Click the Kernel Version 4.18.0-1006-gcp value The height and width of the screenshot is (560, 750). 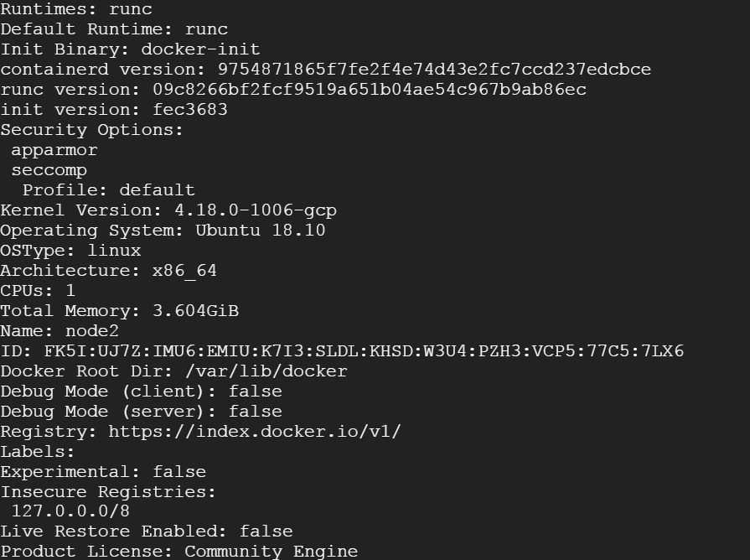click(256, 210)
